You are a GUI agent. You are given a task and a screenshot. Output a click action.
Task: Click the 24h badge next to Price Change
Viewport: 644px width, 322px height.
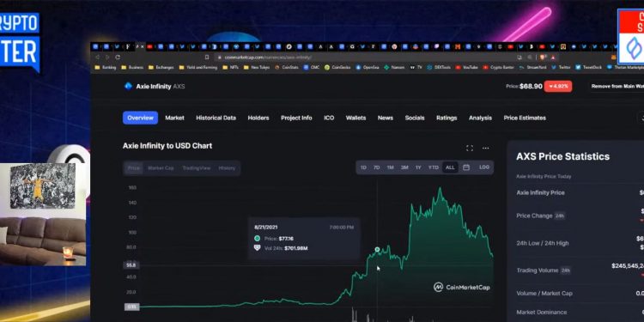559,216
